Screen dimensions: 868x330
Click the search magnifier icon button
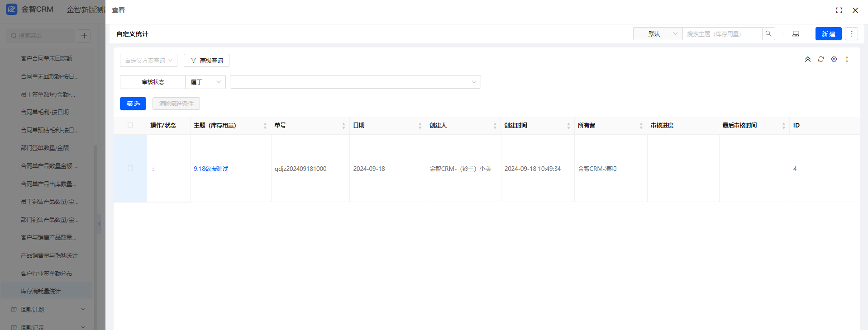click(x=768, y=34)
